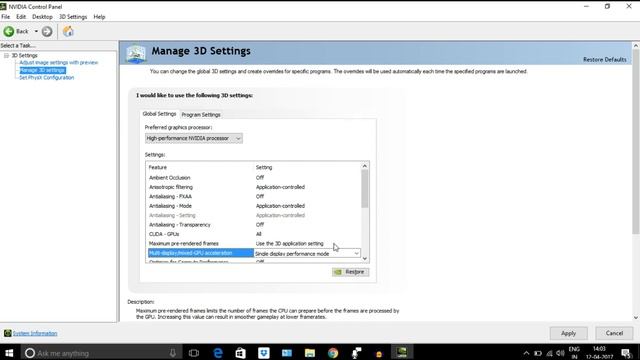Open Windows Store from taskbar
Viewport: 640px width, 360px height.
[x=240, y=353]
